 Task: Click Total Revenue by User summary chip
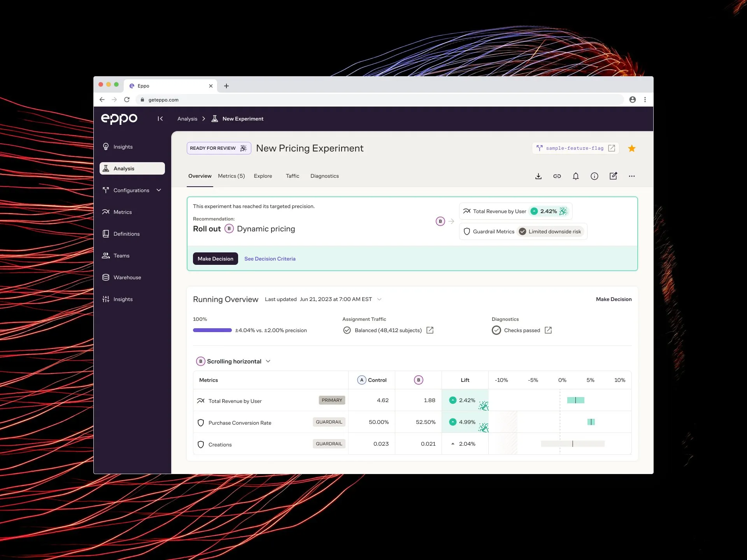point(516,211)
